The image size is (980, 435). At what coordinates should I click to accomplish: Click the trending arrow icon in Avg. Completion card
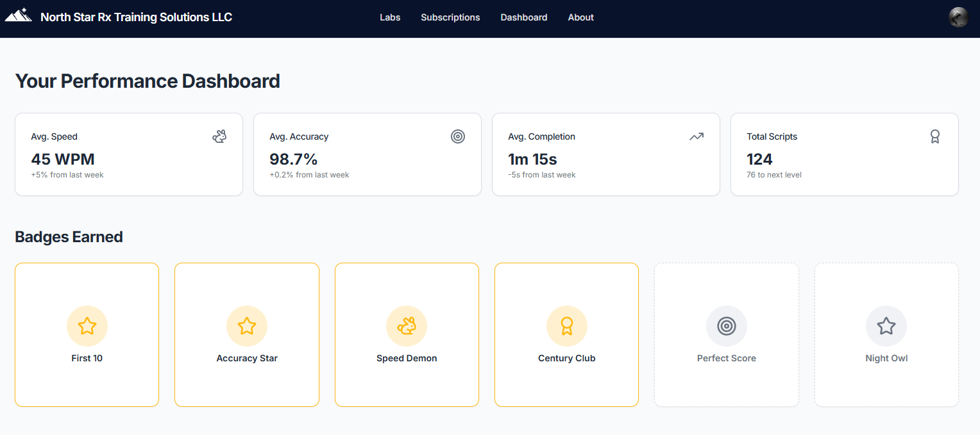pyautogui.click(x=697, y=136)
